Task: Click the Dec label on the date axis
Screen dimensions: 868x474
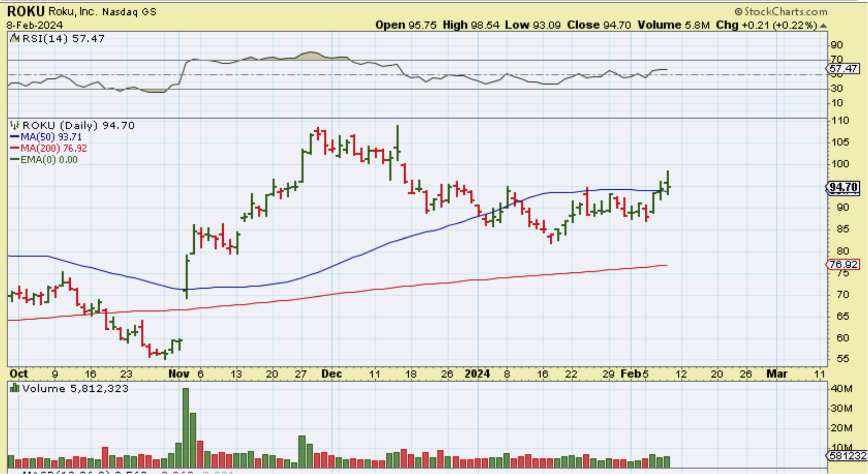Action: point(332,374)
